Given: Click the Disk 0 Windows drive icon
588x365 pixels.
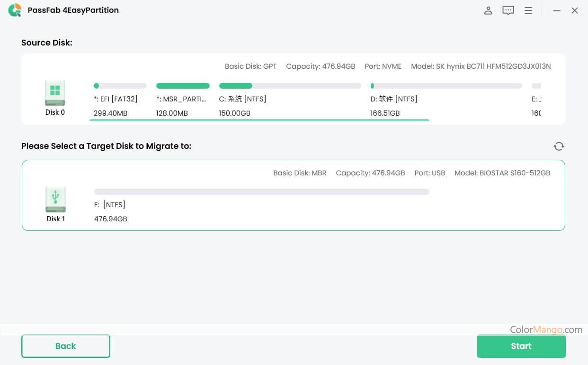Looking at the screenshot, I should coord(55,92).
